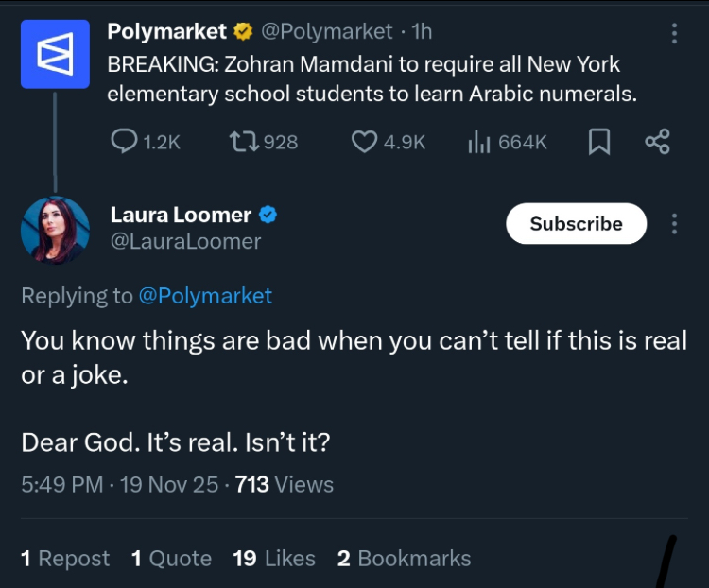Image resolution: width=709 pixels, height=588 pixels.
Task: Click the @LauraLoomer handle
Action: click(x=185, y=242)
